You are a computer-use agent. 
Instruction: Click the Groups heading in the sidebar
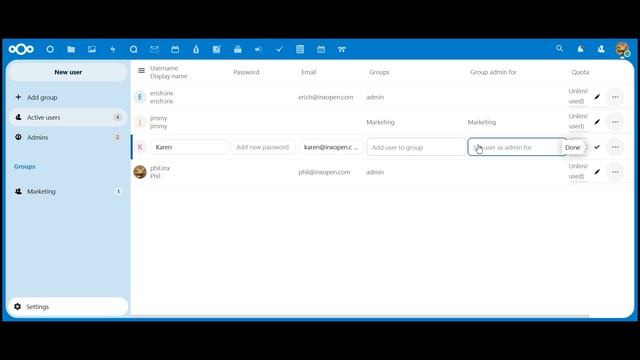coord(24,167)
